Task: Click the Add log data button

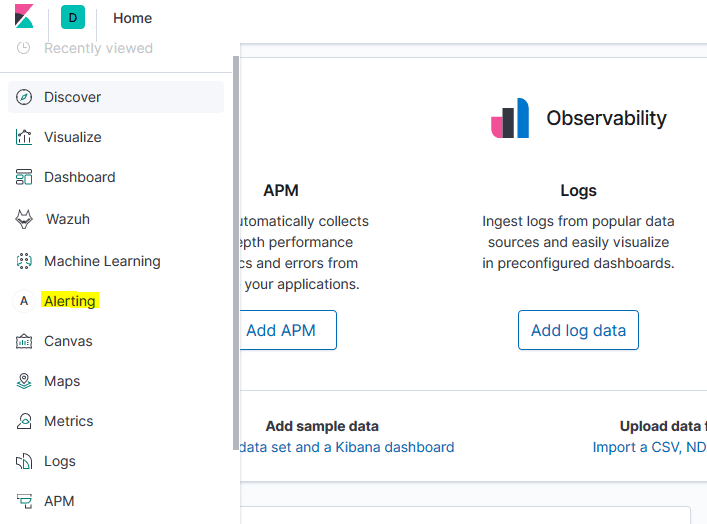Action: tap(578, 330)
